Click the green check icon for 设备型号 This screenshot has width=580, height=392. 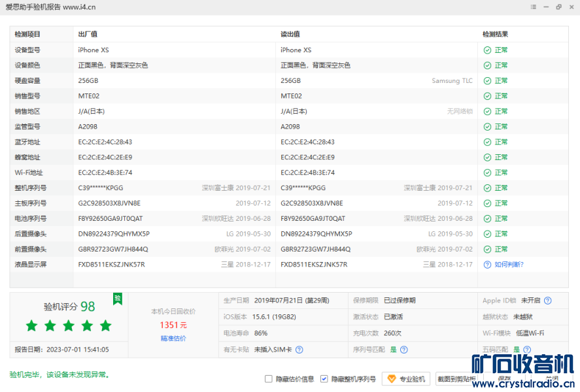[487, 50]
